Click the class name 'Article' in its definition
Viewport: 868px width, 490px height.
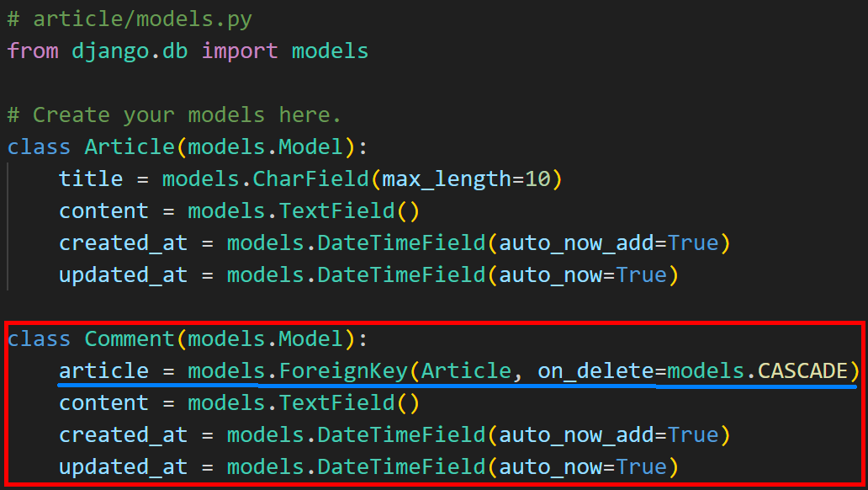(x=130, y=146)
